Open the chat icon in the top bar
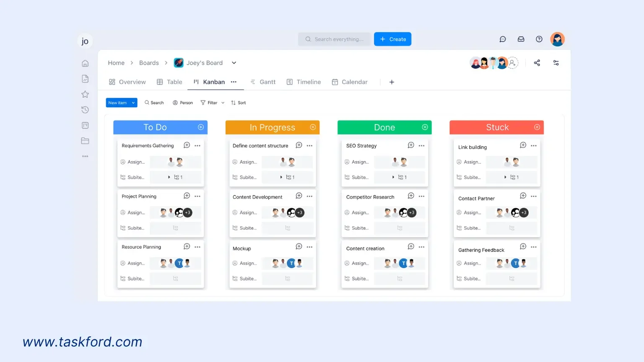Screen dimensions: 644x362 (x=503, y=39)
